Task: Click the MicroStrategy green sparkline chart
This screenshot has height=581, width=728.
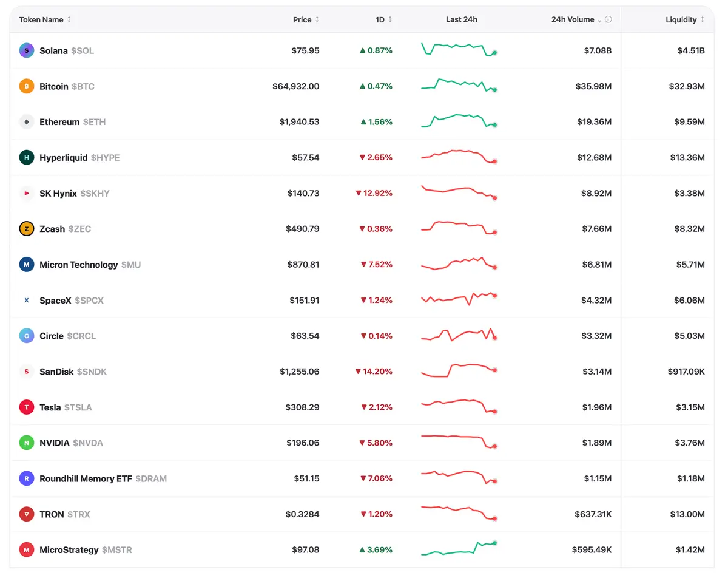Action: tap(459, 548)
